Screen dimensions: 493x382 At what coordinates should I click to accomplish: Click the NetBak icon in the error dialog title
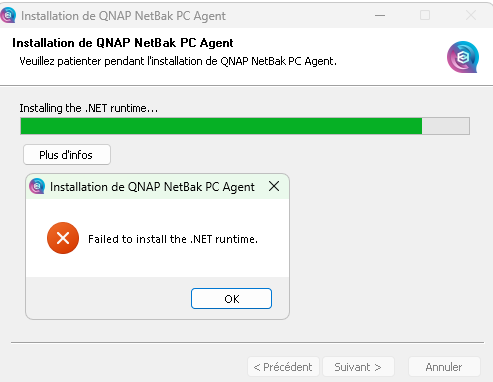[37, 186]
